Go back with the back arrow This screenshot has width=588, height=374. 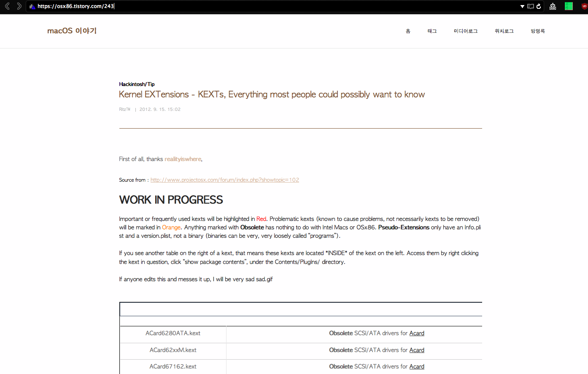point(7,6)
